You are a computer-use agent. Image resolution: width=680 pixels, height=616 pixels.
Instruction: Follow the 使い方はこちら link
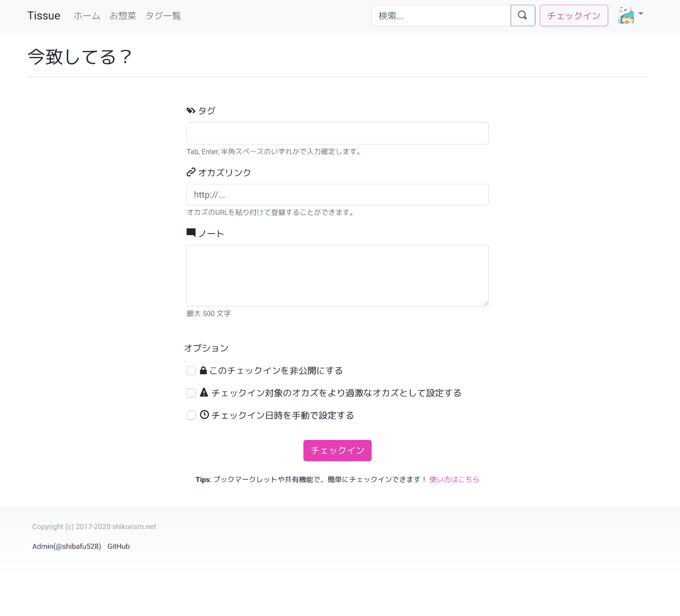click(454, 479)
